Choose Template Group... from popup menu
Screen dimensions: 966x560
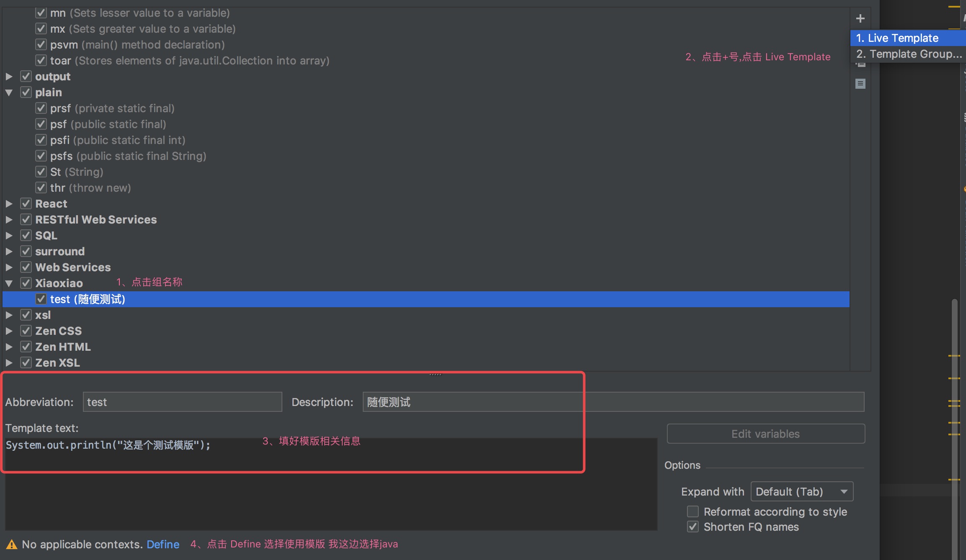(x=908, y=54)
